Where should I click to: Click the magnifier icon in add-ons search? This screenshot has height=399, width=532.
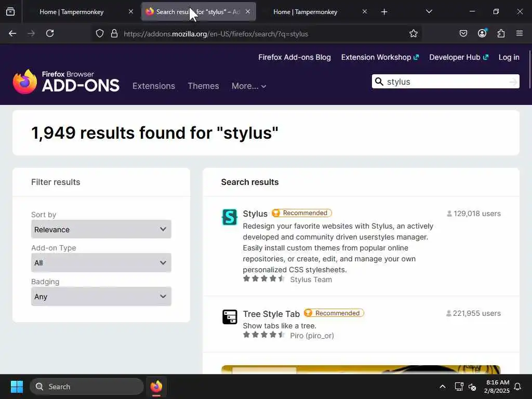coord(379,82)
